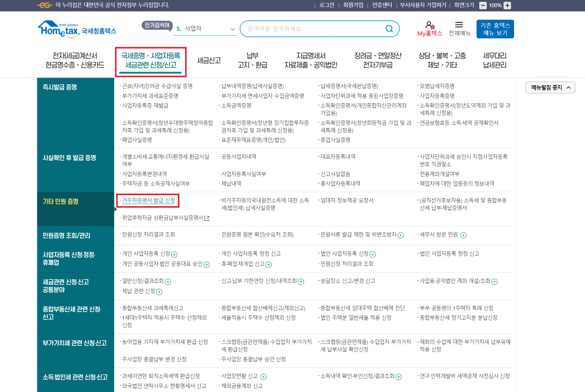Select 사실확인 후 발급 증명 category
This screenshot has height=392, width=585.
pyautogui.click(x=75, y=170)
